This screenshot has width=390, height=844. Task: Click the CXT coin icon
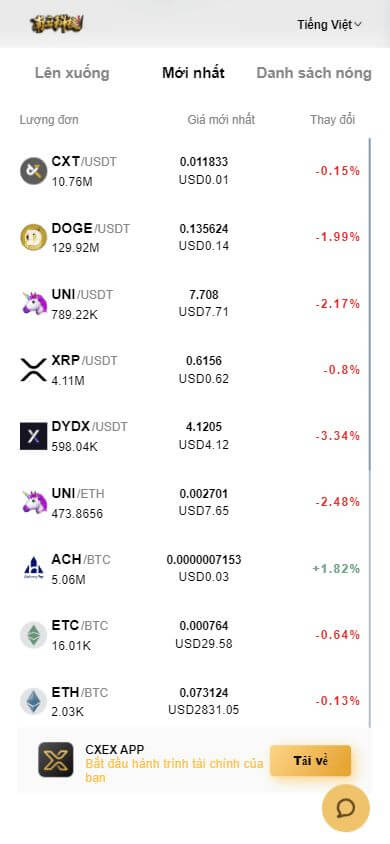tap(34, 171)
